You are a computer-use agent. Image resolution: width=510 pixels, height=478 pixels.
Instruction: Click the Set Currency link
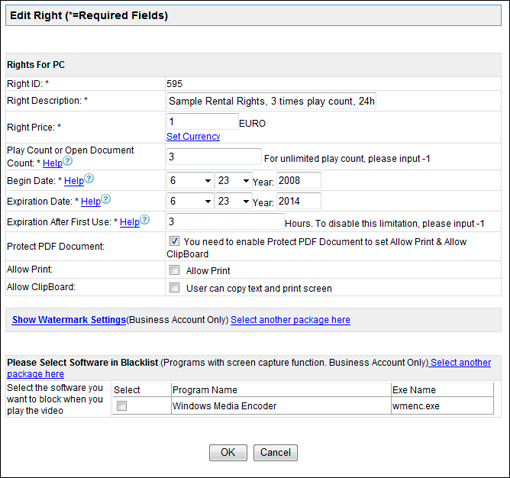pyautogui.click(x=193, y=136)
